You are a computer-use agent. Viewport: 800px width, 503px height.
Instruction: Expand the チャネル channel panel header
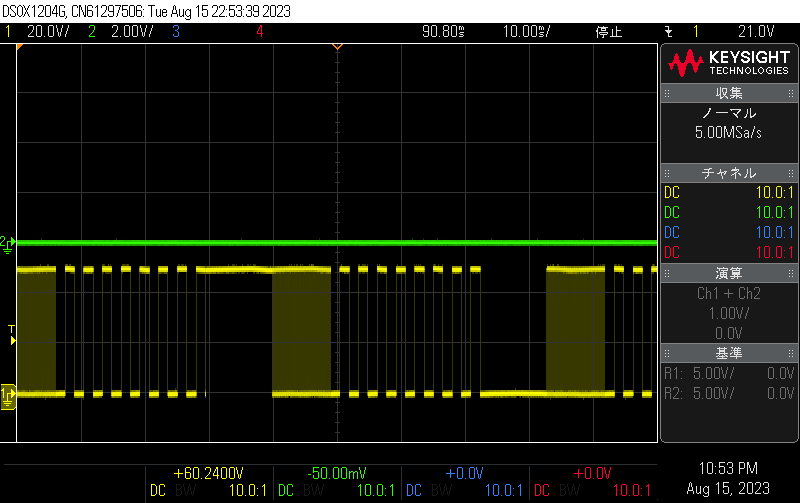pos(728,173)
